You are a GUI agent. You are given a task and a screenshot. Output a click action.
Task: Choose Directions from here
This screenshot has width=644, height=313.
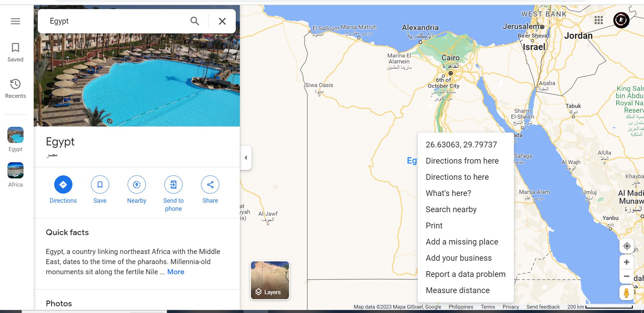click(x=466, y=161)
